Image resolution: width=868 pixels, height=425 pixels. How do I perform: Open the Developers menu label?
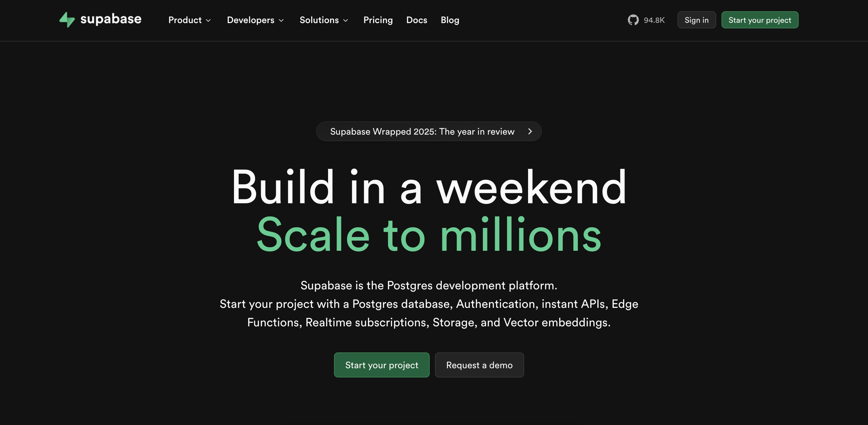pyautogui.click(x=250, y=20)
